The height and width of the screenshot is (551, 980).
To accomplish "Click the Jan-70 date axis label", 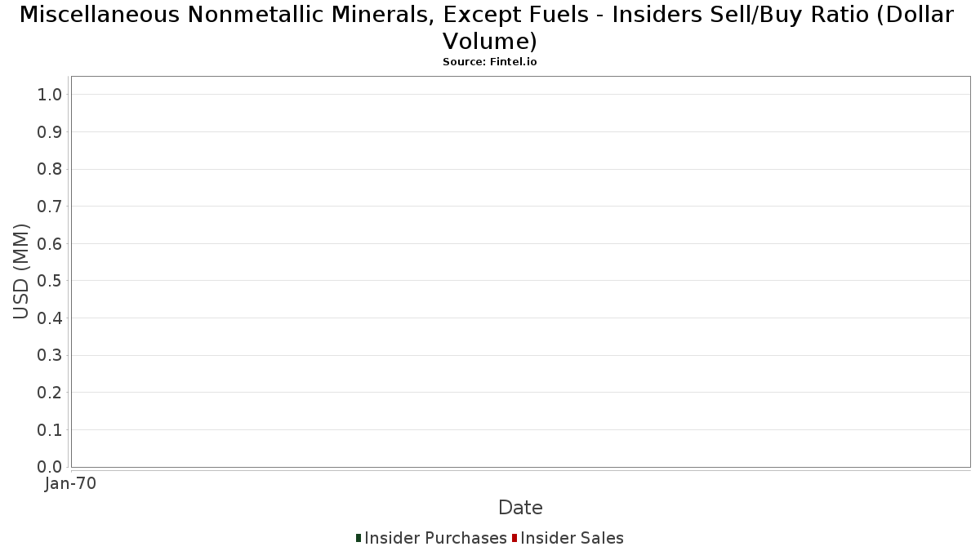I will 70,484.
